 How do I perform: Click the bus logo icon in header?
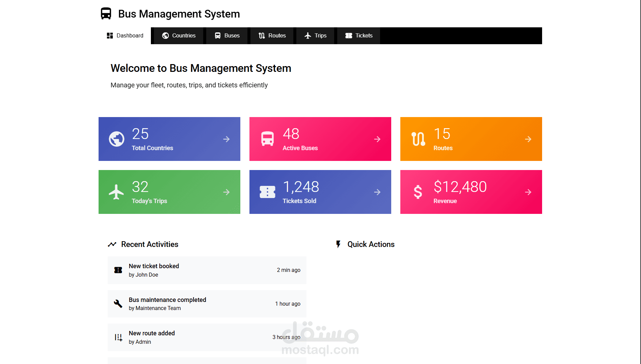point(106,13)
